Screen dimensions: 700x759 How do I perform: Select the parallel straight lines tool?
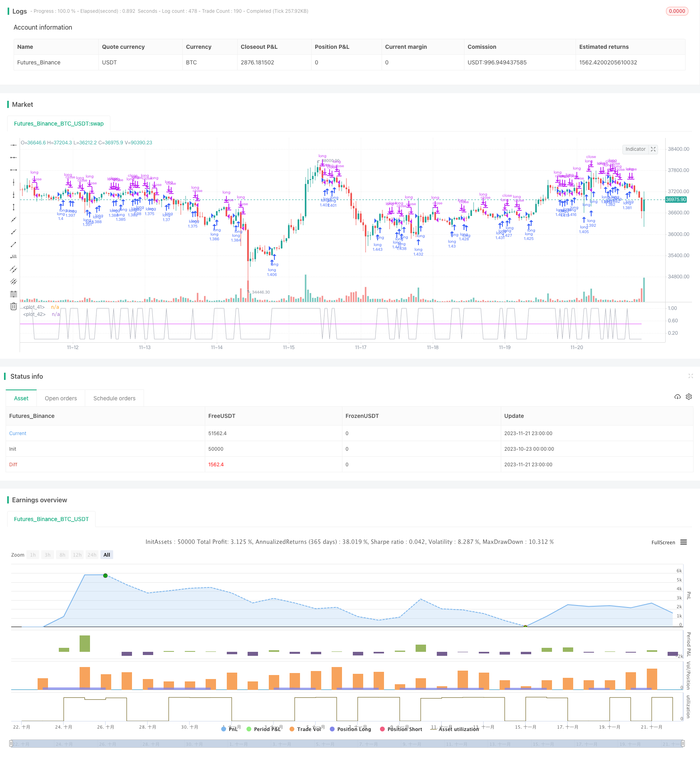click(14, 282)
